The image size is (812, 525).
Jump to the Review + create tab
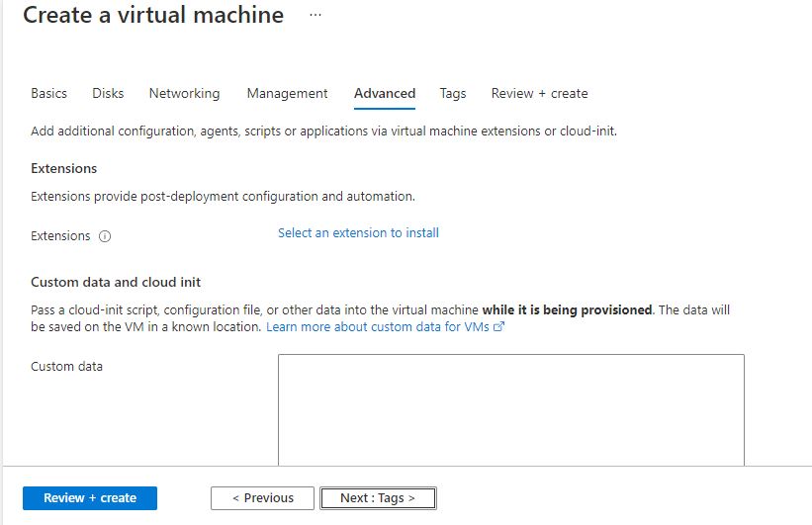539,93
